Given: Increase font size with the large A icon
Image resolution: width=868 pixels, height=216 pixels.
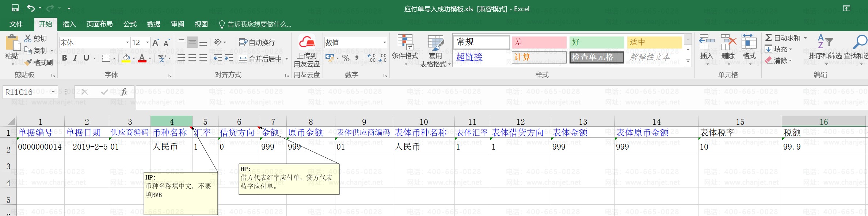Looking at the screenshot, I should point(156,43).
